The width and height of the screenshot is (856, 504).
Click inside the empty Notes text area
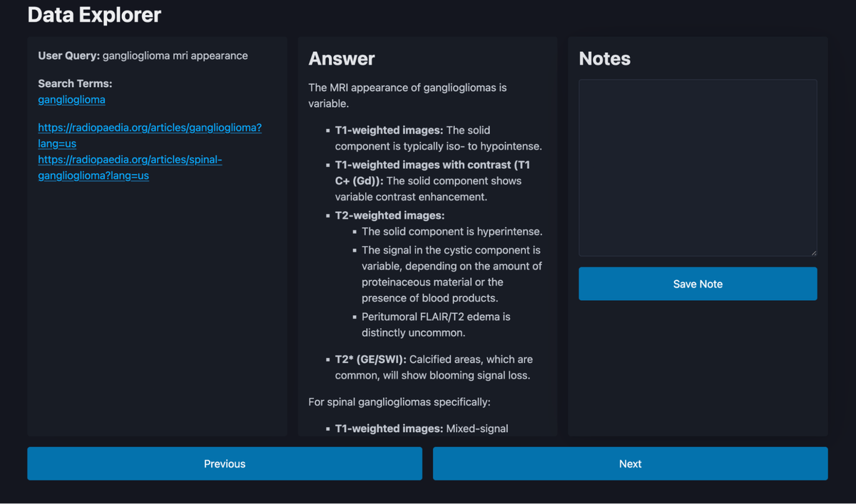[x=697, y=168]
